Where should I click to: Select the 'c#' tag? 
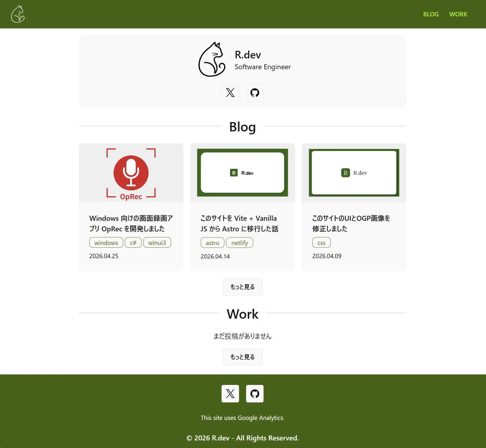point(133,243)
